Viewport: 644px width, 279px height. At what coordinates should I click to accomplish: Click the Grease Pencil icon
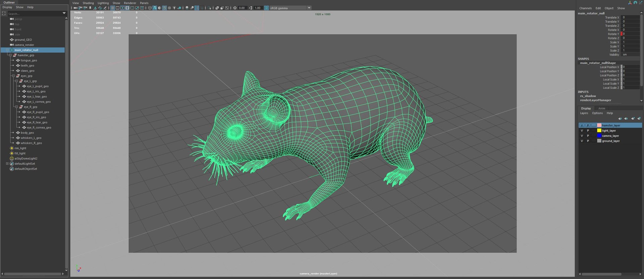pyautogui.click(x=105, y=8)
